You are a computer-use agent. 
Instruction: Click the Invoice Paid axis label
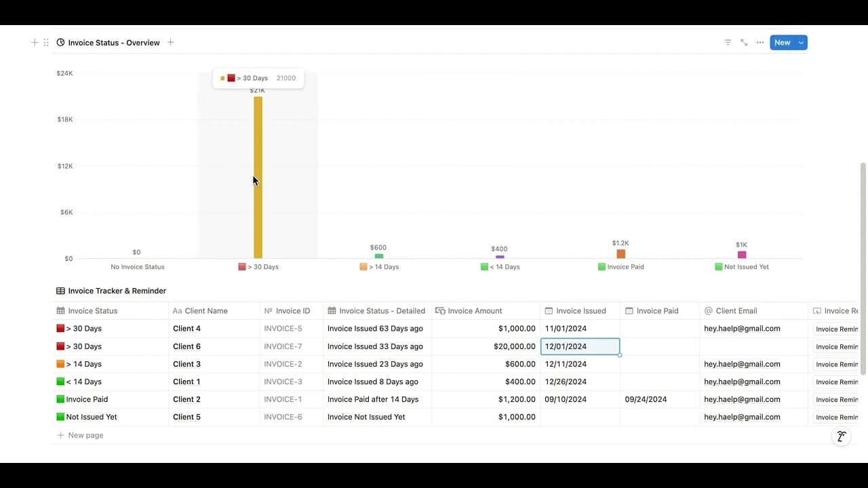(x=621, y=267)
